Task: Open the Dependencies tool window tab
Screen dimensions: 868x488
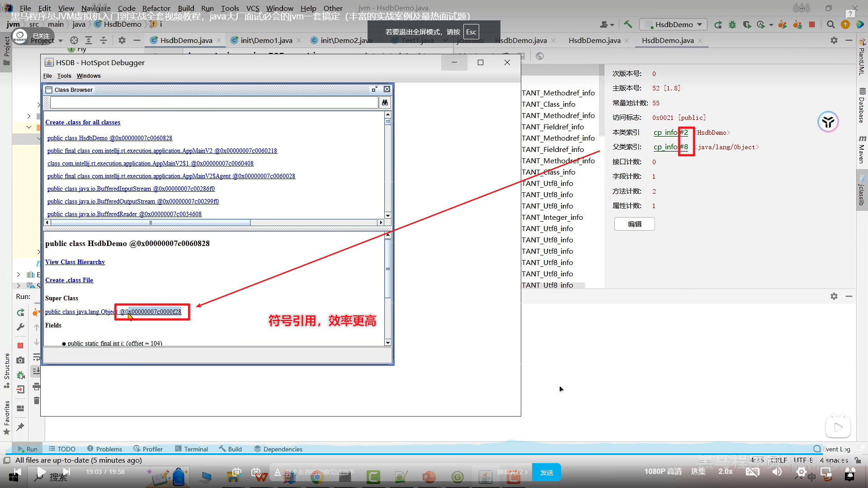Action: [x=278, y=449]
